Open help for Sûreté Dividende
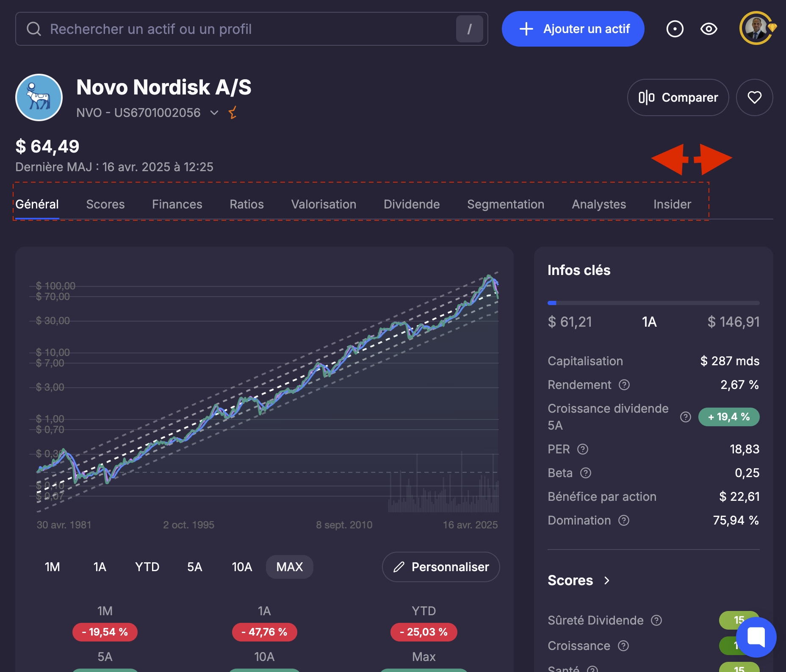 coord(656,620)
